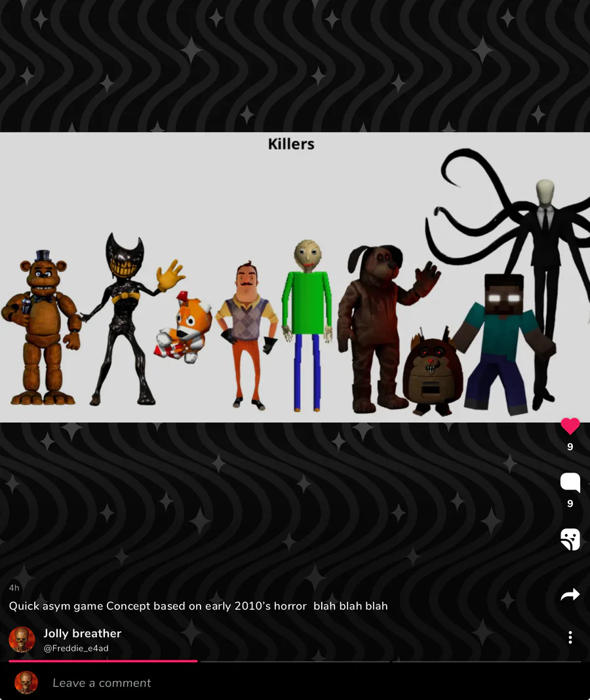The height and width of the screenshot is (700, 590).
Task: Click the Jolly breather username
Action: tap(82, 634)
